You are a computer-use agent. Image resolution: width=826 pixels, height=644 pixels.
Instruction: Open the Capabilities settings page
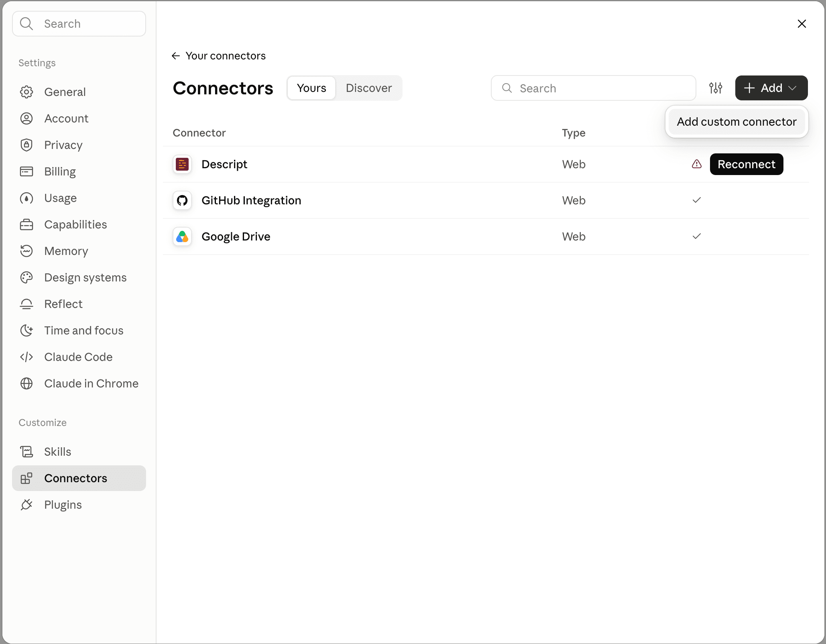tap(79, 224)
